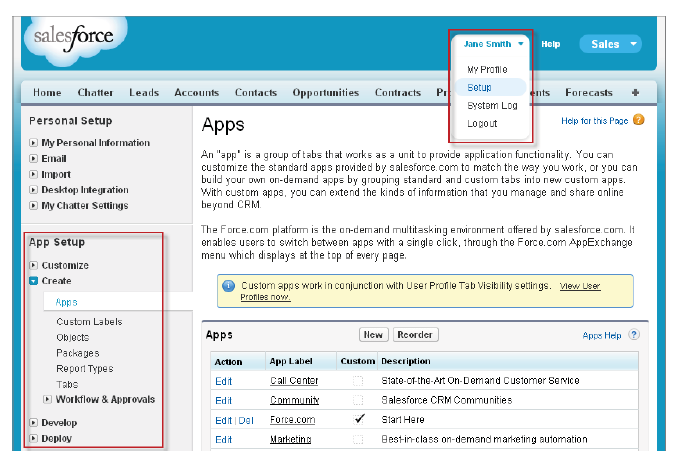
Task: Select Apps in the Create tree
Action: (66, 302)
